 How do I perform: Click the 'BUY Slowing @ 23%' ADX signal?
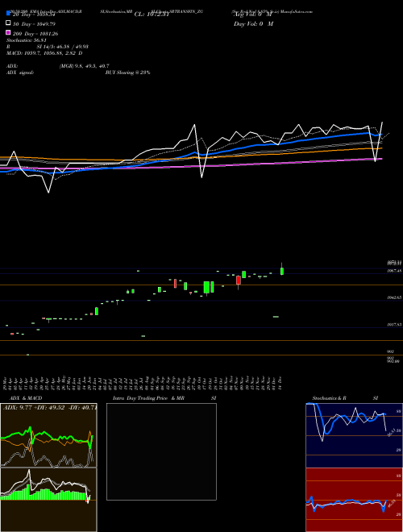(x=128, y=73)
